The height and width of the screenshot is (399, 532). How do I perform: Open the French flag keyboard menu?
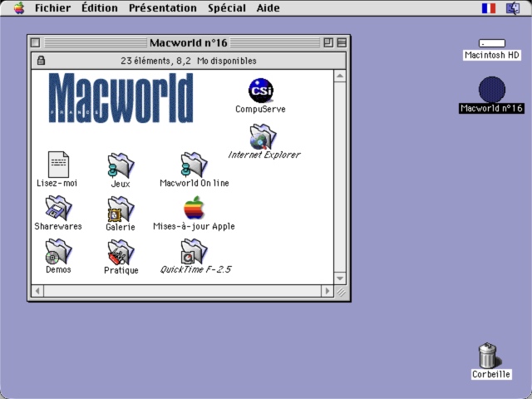pos(489,8)
